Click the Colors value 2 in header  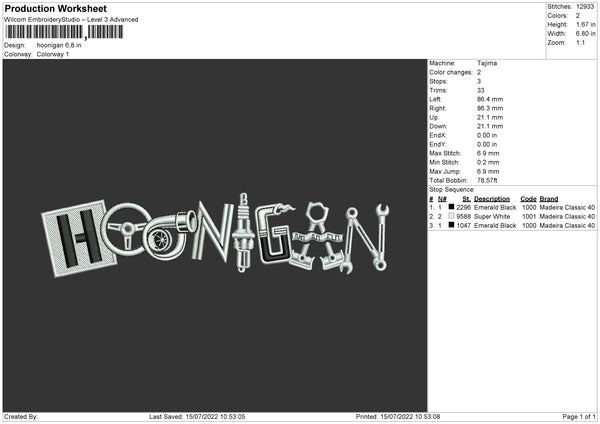pos(578,16)
